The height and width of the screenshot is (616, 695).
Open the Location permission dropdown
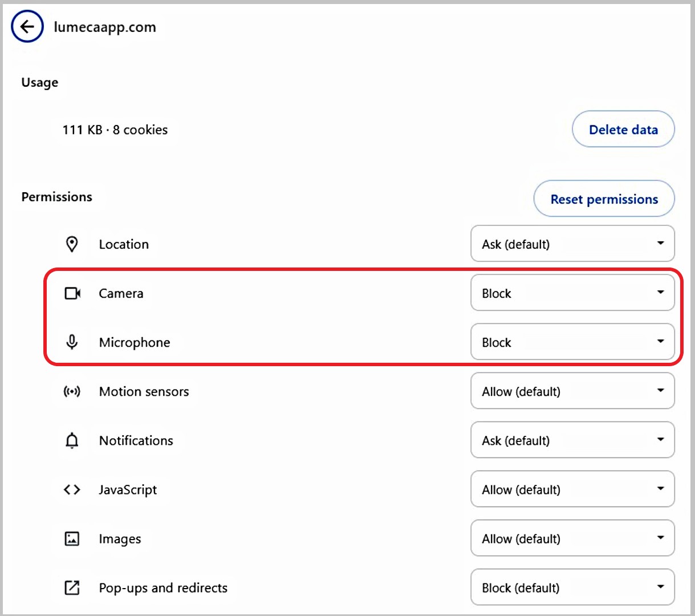[572, 244]
